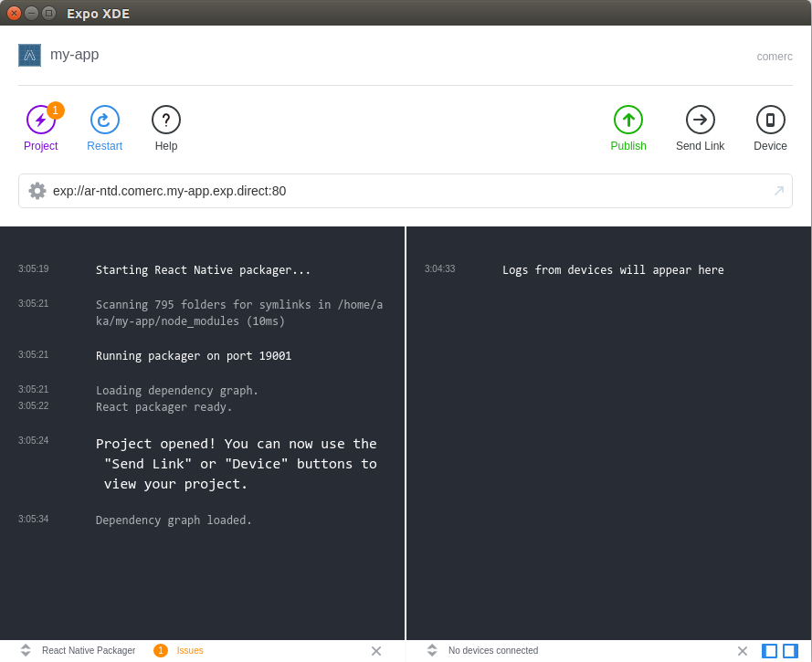This screenshot has width=812, height=662.
Task: Click 'Loading dependency graph.' log line
Action: coord(177,391)
